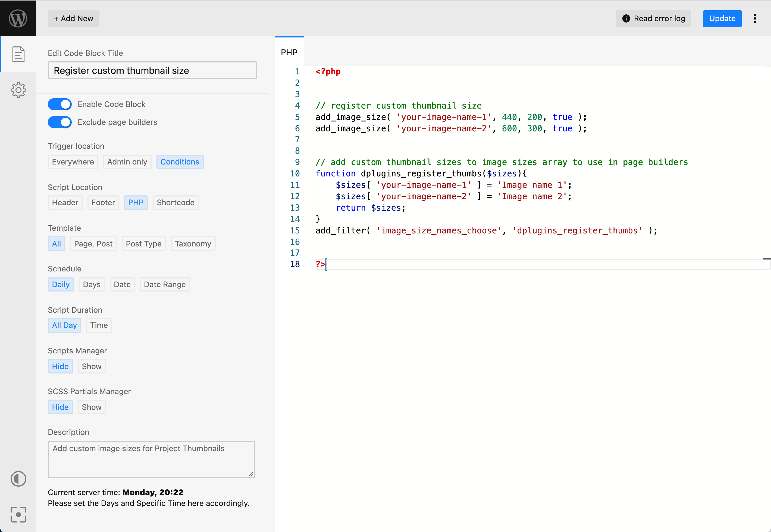Choose Post Type template option
The width and height of the screenshot is (771, 532).
pos(143,244)
